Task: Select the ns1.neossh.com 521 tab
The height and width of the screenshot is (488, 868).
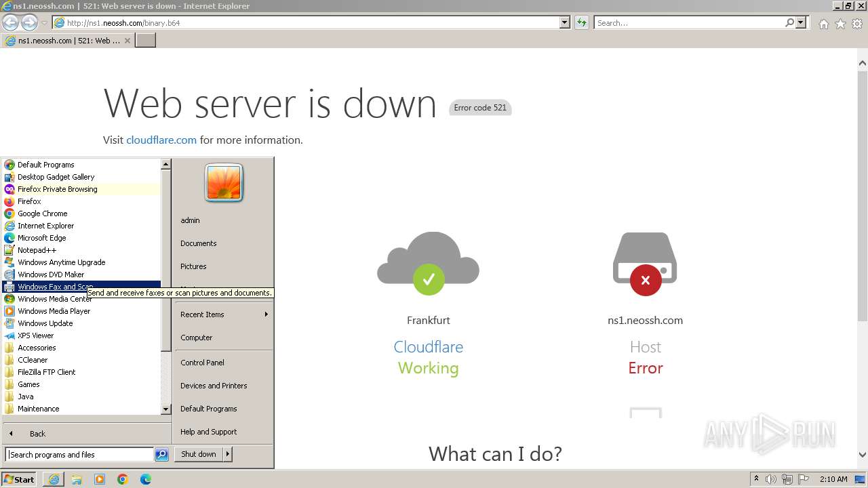Action: click(68, 41)
